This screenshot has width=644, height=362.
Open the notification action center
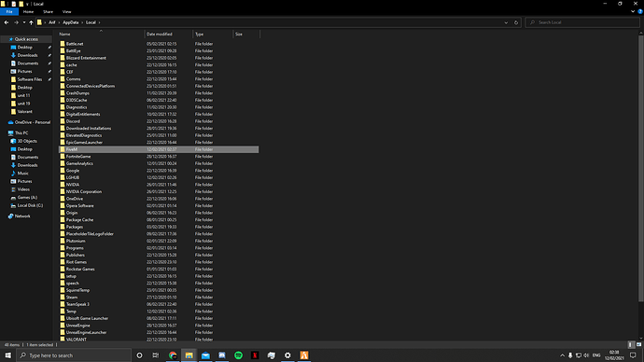633,355
